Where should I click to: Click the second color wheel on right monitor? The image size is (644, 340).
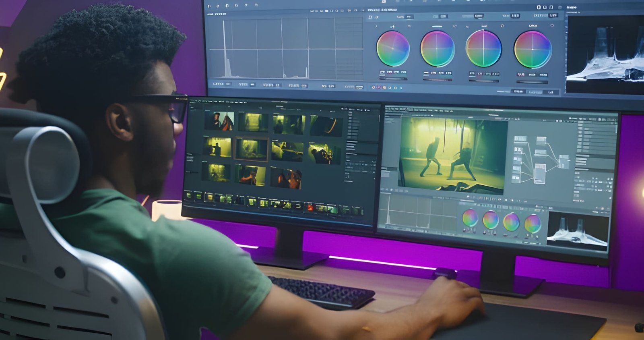click(490, 220)
